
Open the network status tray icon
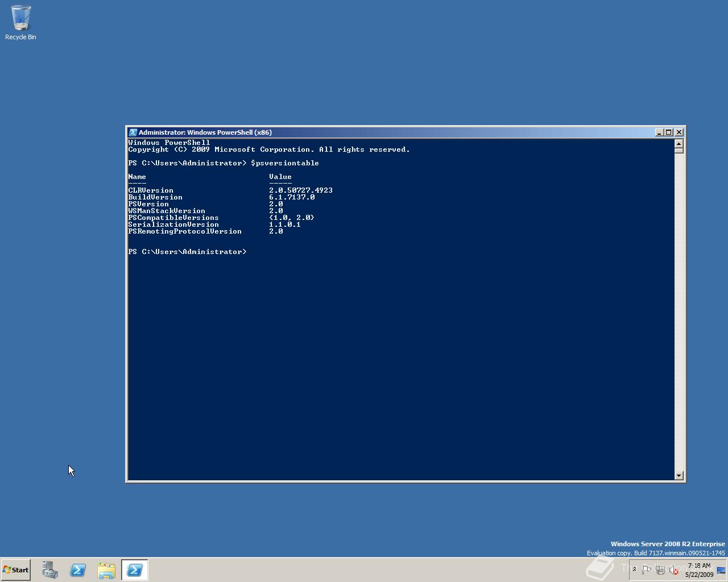click(660, 570)
